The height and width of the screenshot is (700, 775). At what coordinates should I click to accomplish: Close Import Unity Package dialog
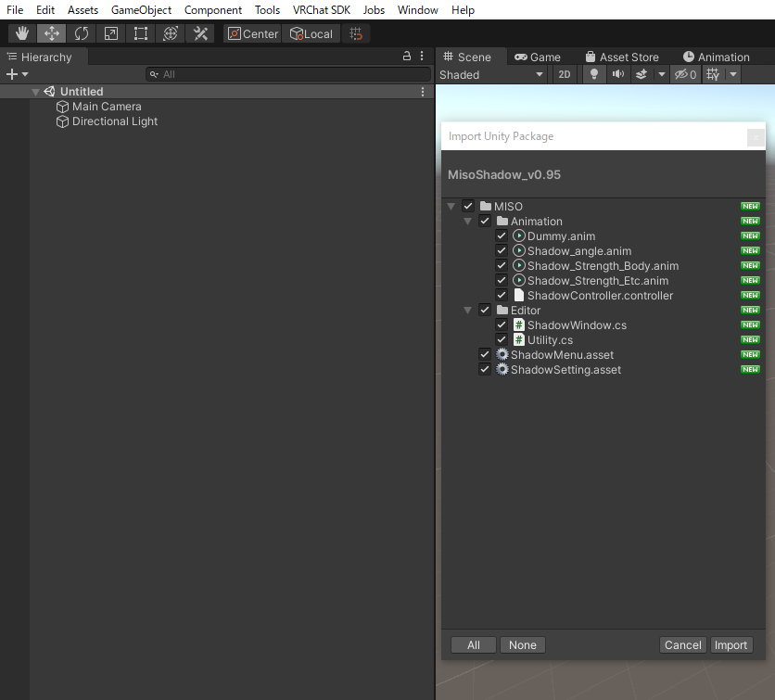756,137
